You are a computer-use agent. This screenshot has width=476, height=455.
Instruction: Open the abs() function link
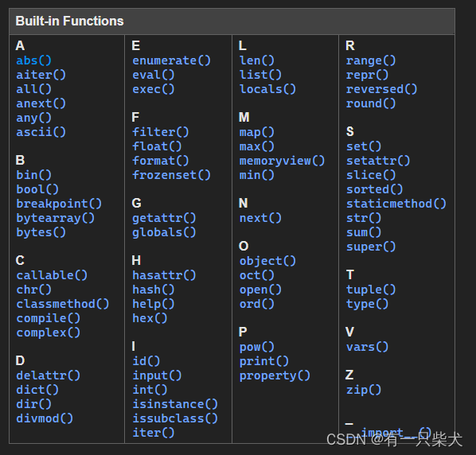(33, 60)
